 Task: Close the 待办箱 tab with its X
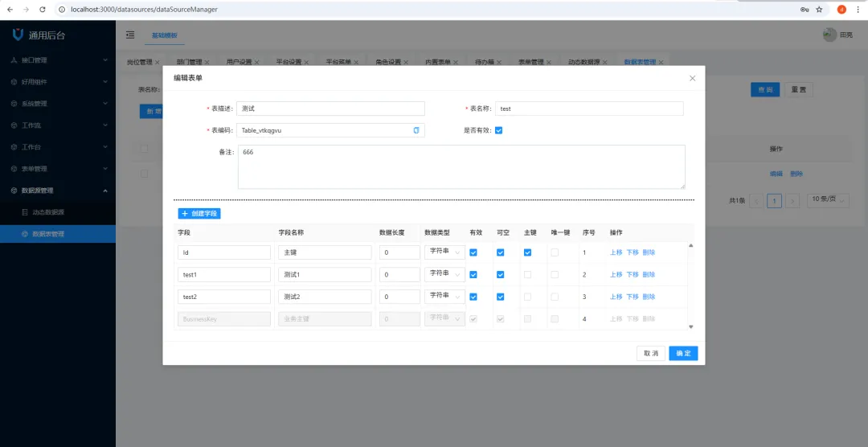[498, 62]
